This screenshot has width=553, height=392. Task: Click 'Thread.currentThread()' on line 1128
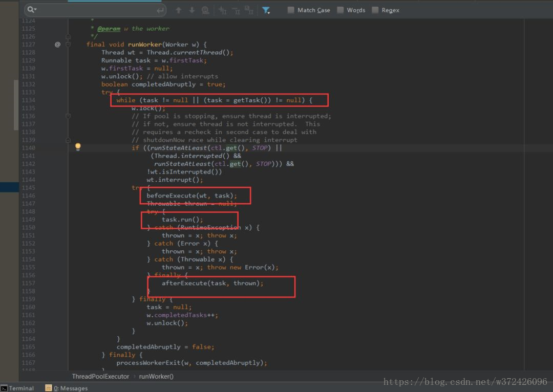(188, 53)
